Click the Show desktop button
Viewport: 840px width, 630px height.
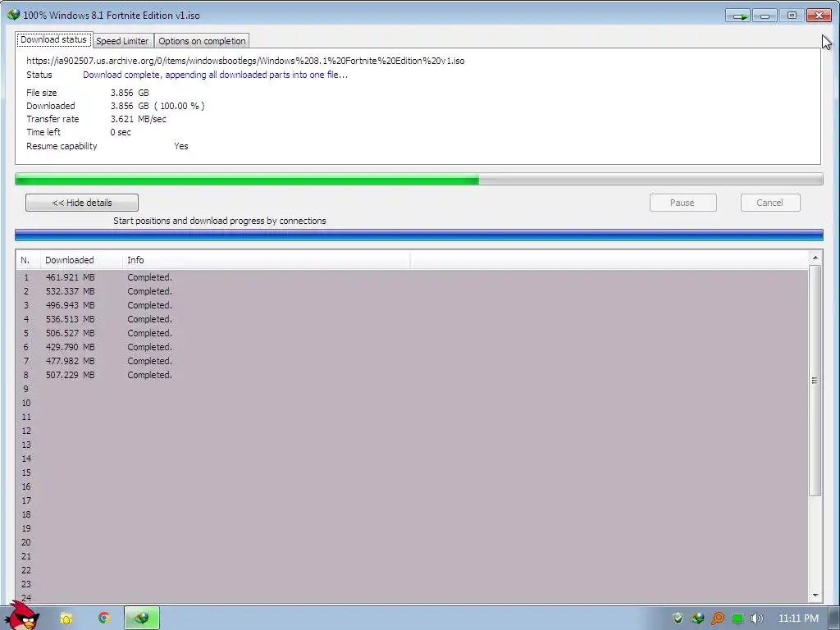834,619
